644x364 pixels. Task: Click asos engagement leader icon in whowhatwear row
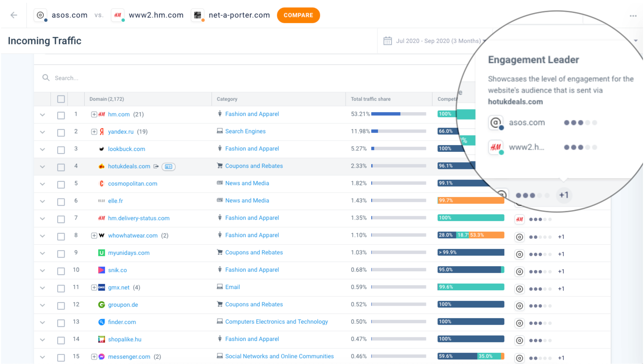(x=519, y=237)
